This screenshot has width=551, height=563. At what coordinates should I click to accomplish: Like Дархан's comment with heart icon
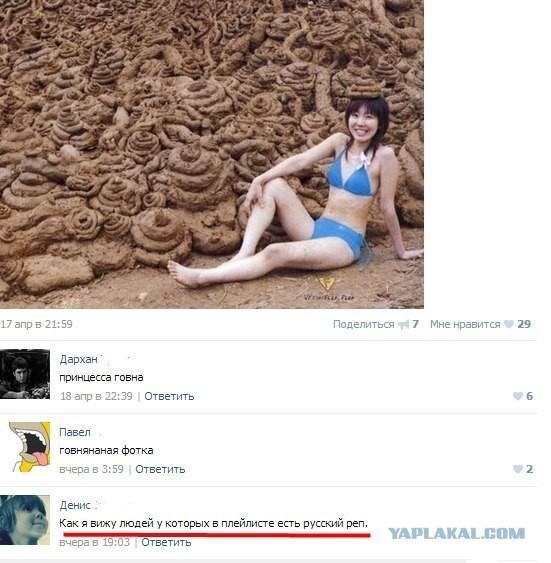[x=518, y=396]
